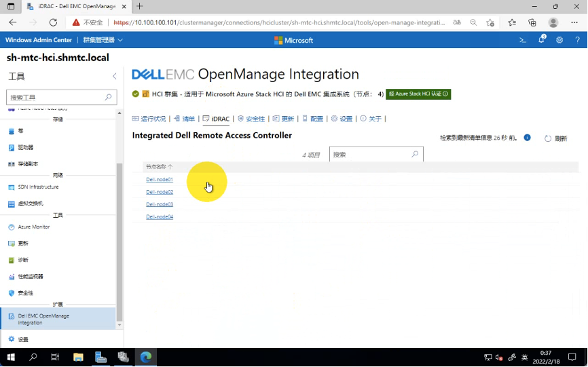Image resolution: width=588 pixels, height=367 pixels.
Task: Click the green health status check icon
Action: 135,94
